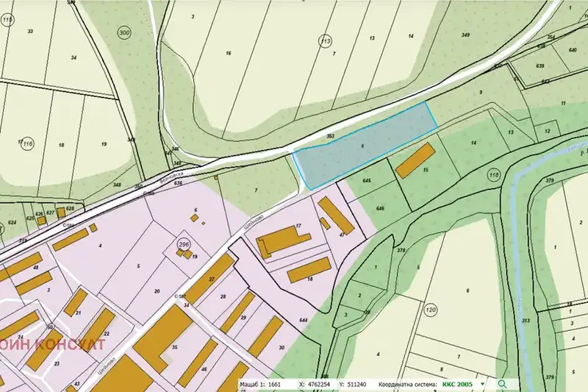Click parcel label 644

(x=304, y=320)
